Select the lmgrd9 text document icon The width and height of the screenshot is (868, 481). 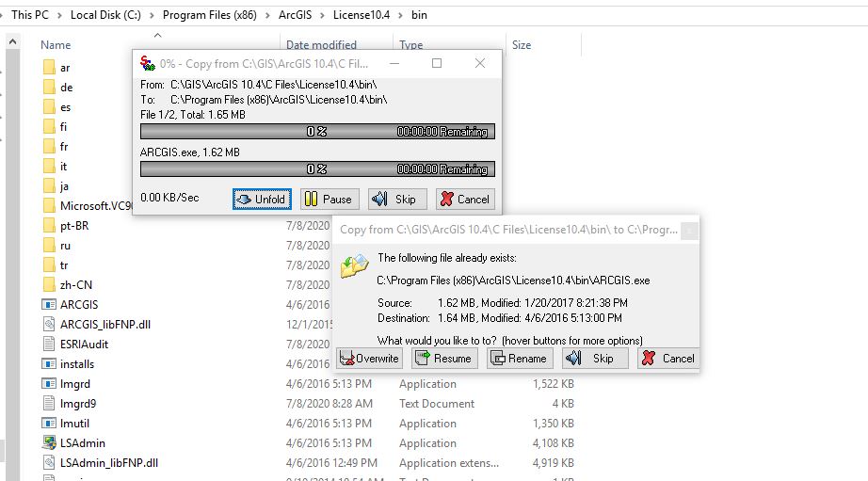49,404
